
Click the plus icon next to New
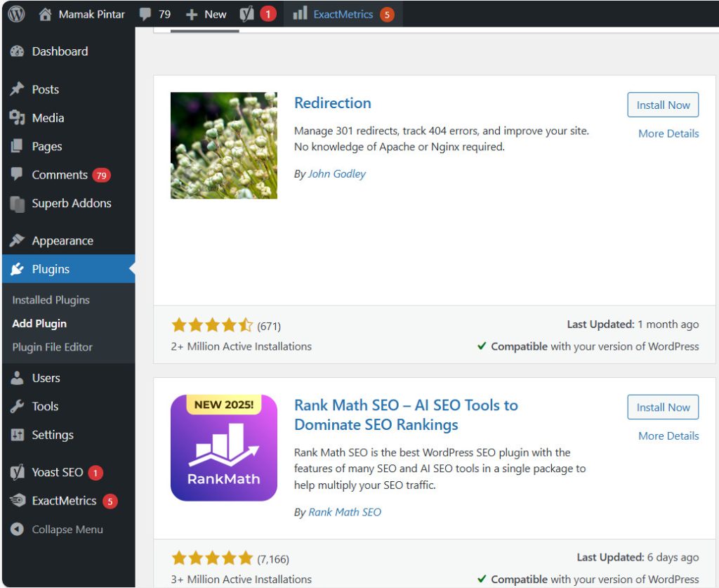tap(191, 15)
